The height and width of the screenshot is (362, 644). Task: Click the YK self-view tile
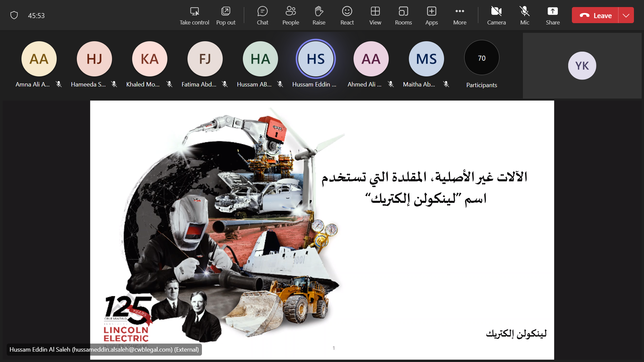coord(582,66)
